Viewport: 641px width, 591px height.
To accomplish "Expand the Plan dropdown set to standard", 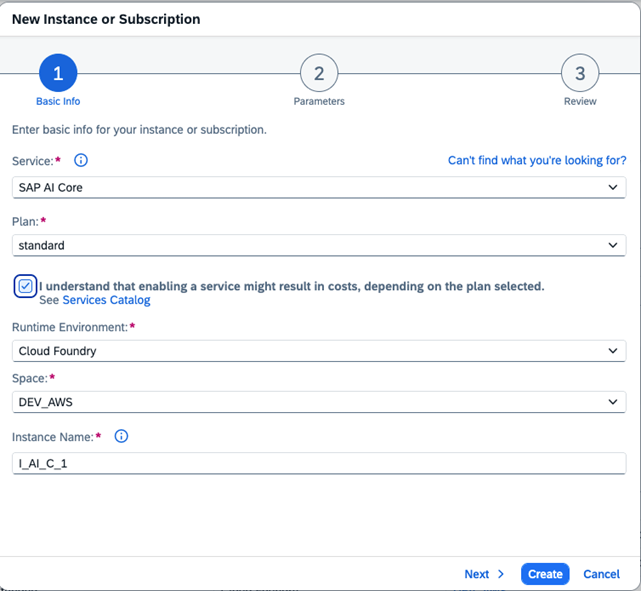I will 319,245.
